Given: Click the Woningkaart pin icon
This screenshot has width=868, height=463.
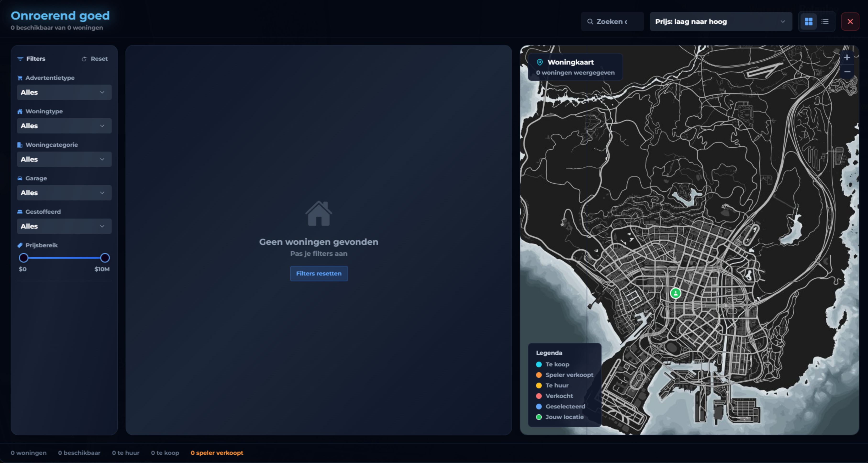Looking at the screenshot, I should click(539, 62).
